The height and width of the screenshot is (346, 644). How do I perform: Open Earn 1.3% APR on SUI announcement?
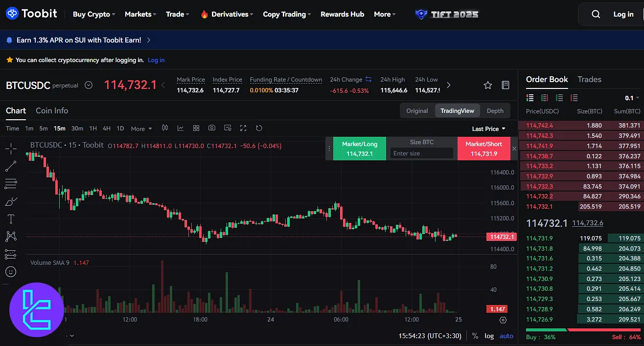79,40
